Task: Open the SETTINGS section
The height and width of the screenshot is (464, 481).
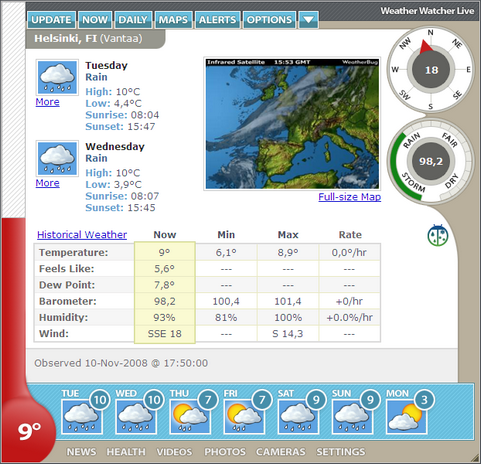Action: [341, 452]
